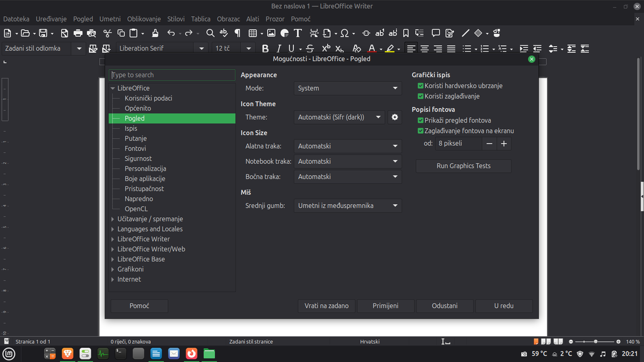644x362 pixels.
Task: Open the Icon Theme dropdown
Action: pos(339,117)
